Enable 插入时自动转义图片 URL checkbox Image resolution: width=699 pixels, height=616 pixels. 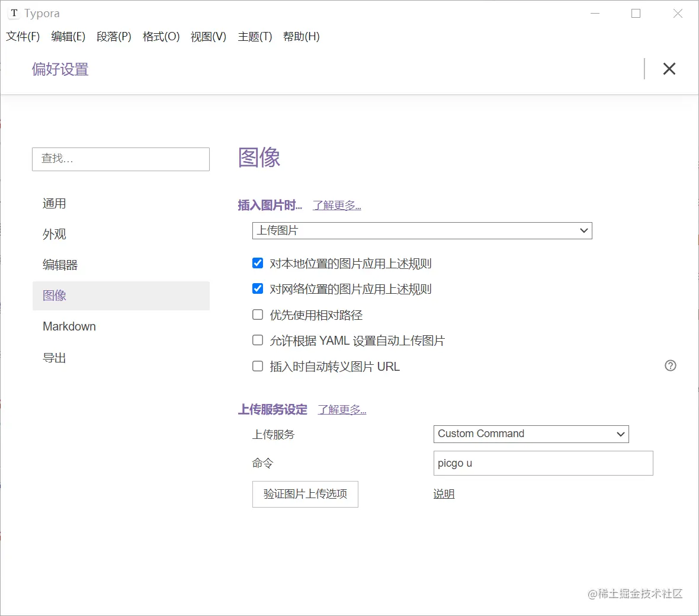[x=258, y=366]
